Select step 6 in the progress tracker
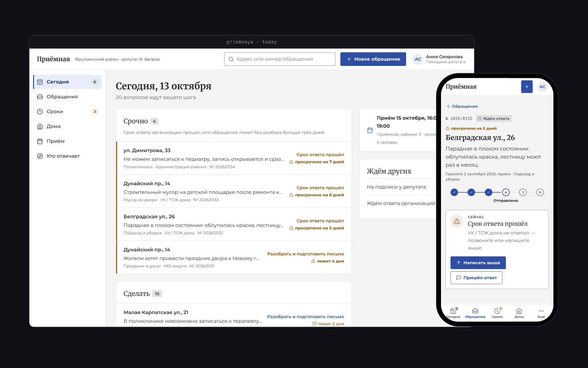Viewport: 588px width, 368px height. (x=540, y=192)
